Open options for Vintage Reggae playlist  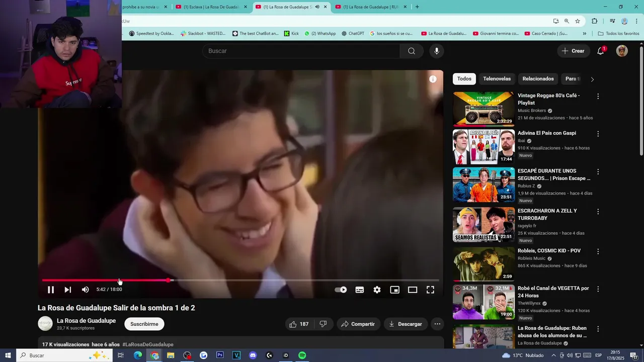598,96
